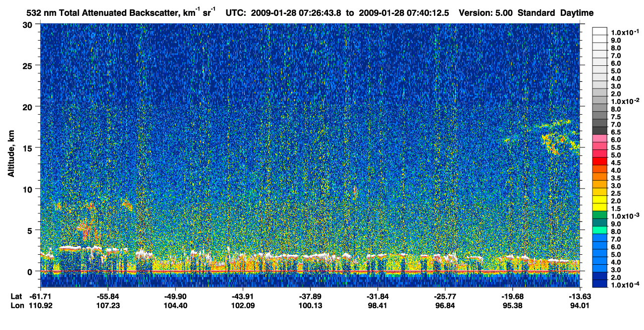
Task: Click the longitude value 107.23
Action: [x=108, y=305]
